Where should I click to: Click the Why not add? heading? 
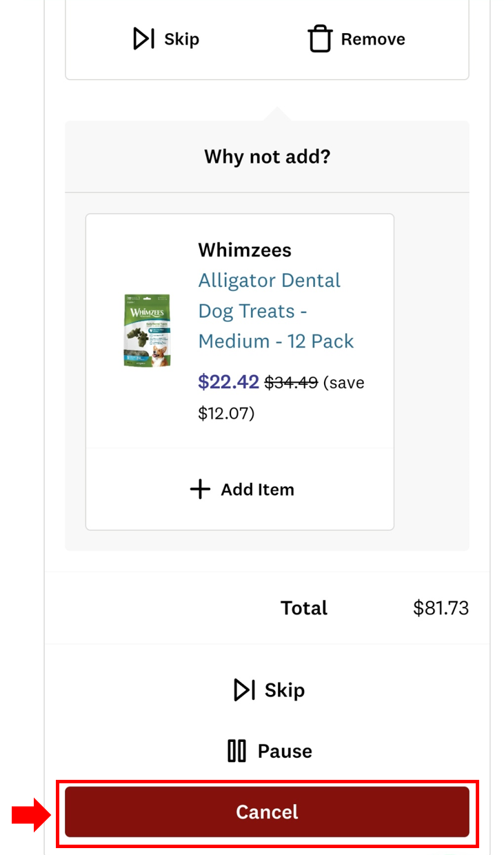coord(267,157)
